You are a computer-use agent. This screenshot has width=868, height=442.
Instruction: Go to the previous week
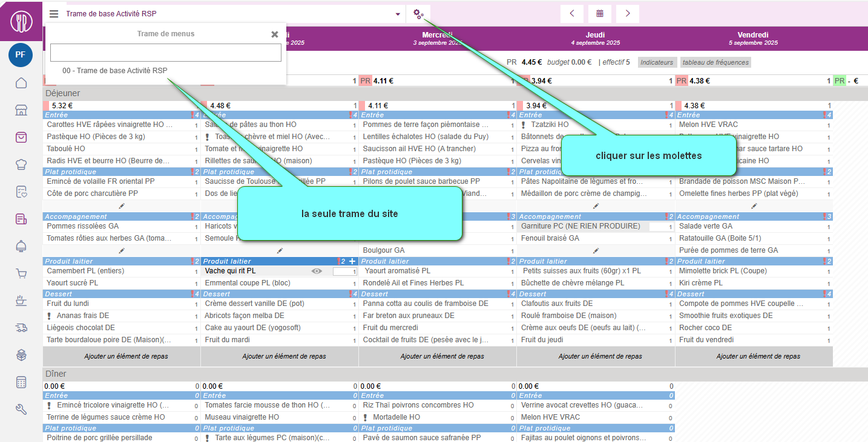pos(572,14)
